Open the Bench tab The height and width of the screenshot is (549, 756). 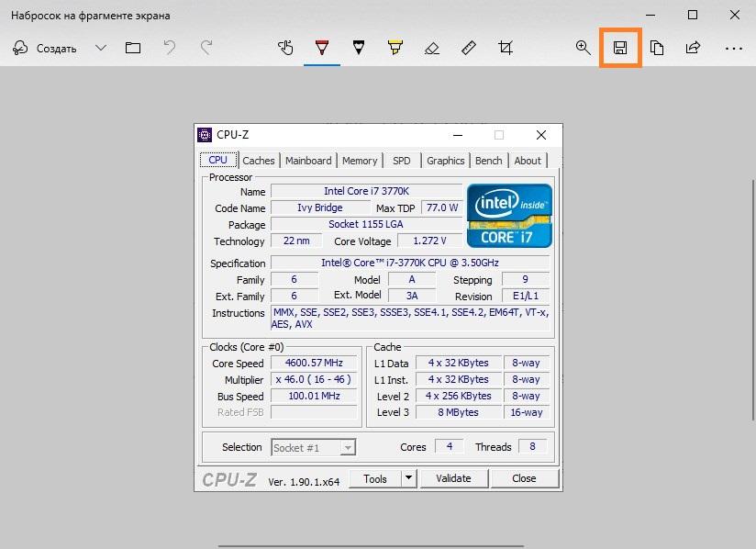tap(488, 161)
